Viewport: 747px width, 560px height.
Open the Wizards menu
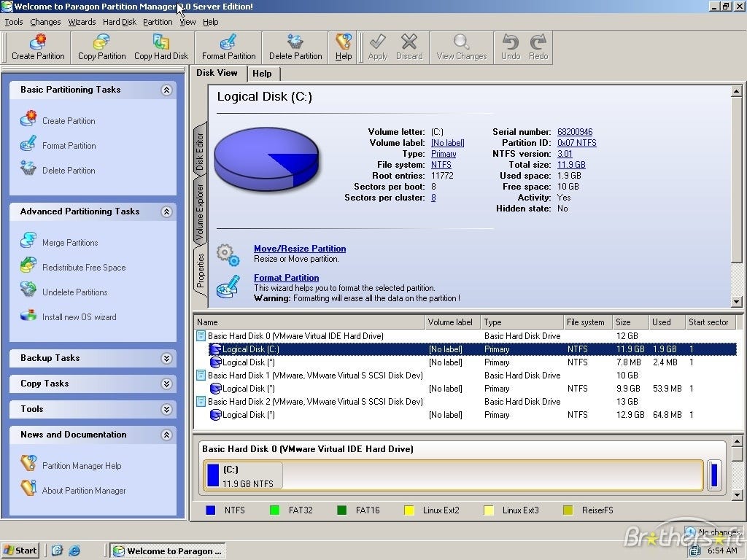click(82, 22)
